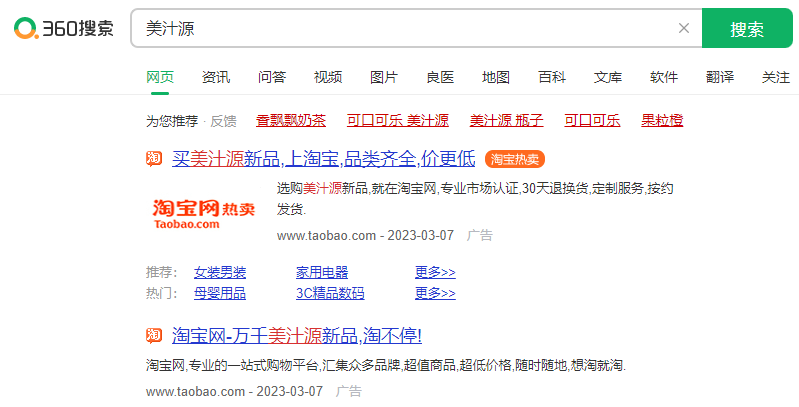The image size is (799, 407).
Task: Open suggested search 可口可乐 美汁源
Action: coord(398,121)
